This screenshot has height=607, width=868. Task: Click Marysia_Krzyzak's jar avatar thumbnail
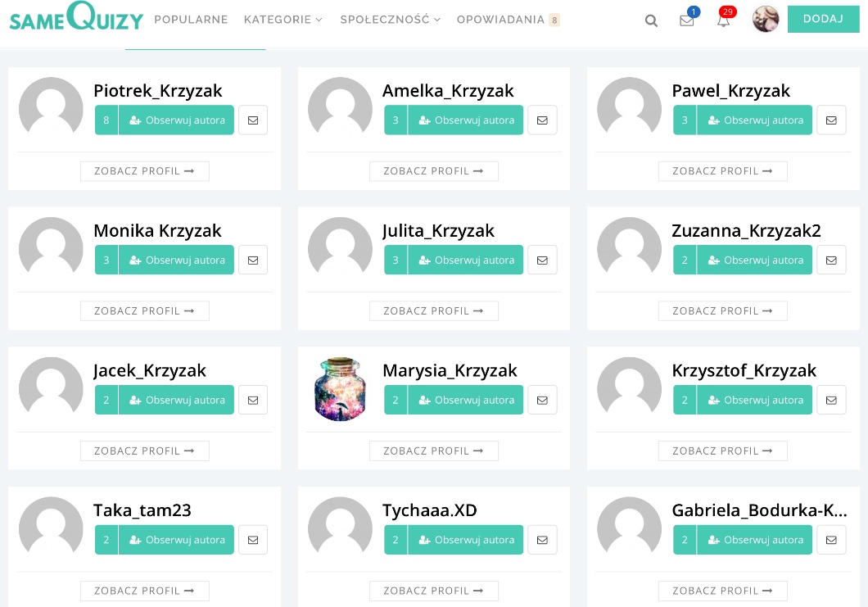tap(340, 389)
